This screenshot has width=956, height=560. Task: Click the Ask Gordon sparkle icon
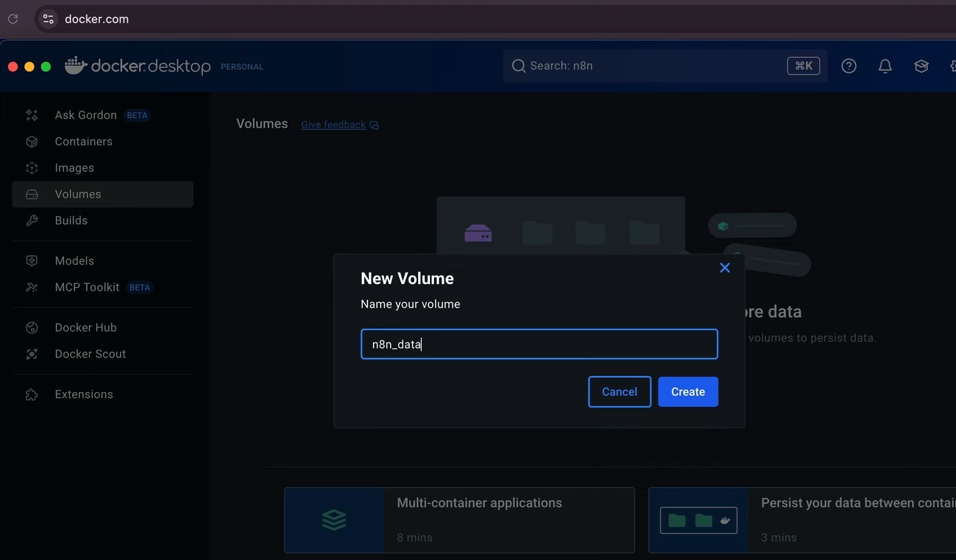(x=32, y=115)
